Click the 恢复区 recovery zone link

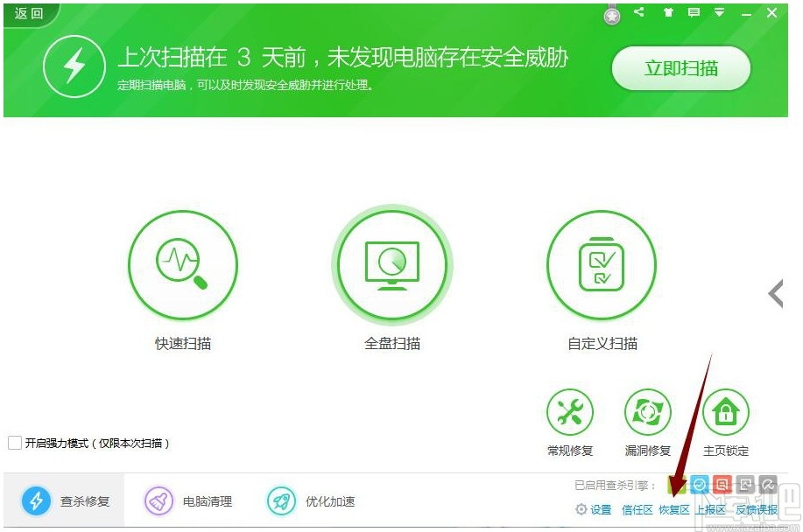tap(673, 509)
